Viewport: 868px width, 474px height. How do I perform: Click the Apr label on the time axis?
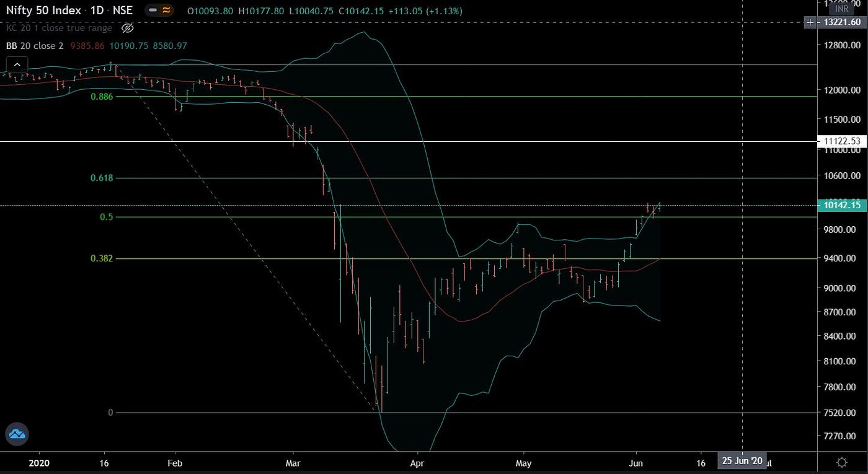[417, 462]
